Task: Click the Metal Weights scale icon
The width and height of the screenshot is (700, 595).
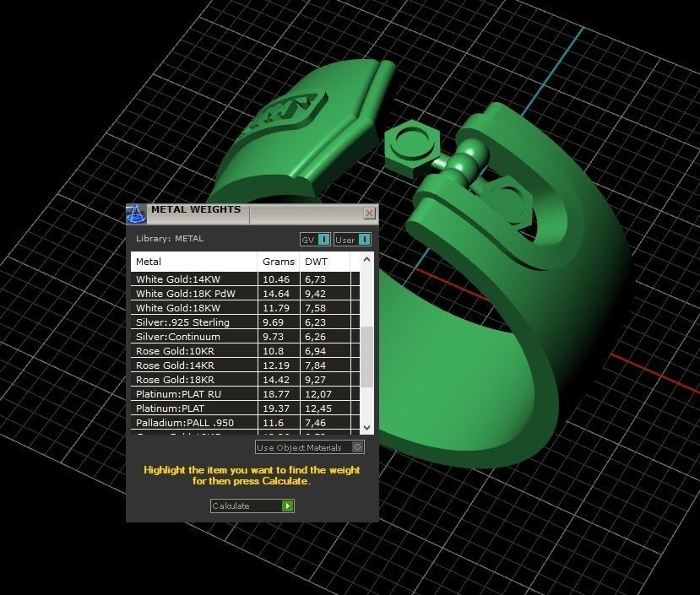Action: (136, 214)
